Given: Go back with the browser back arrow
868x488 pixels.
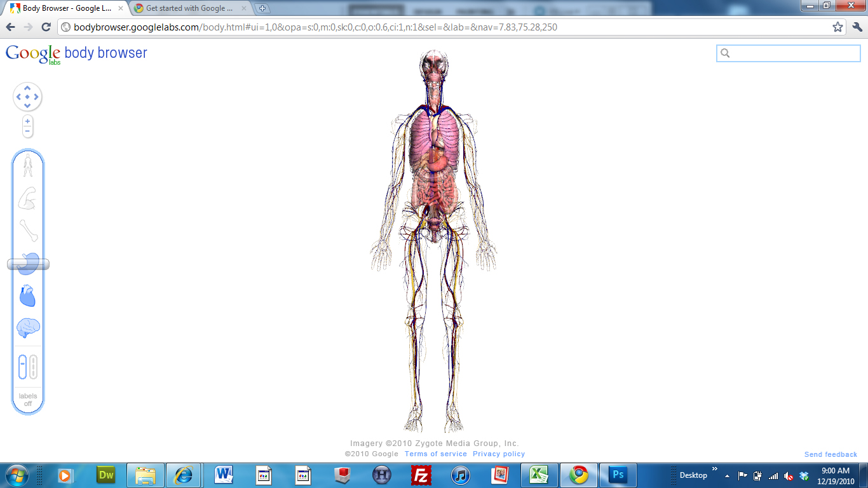Looking at the screenshot, I should 11,27.
